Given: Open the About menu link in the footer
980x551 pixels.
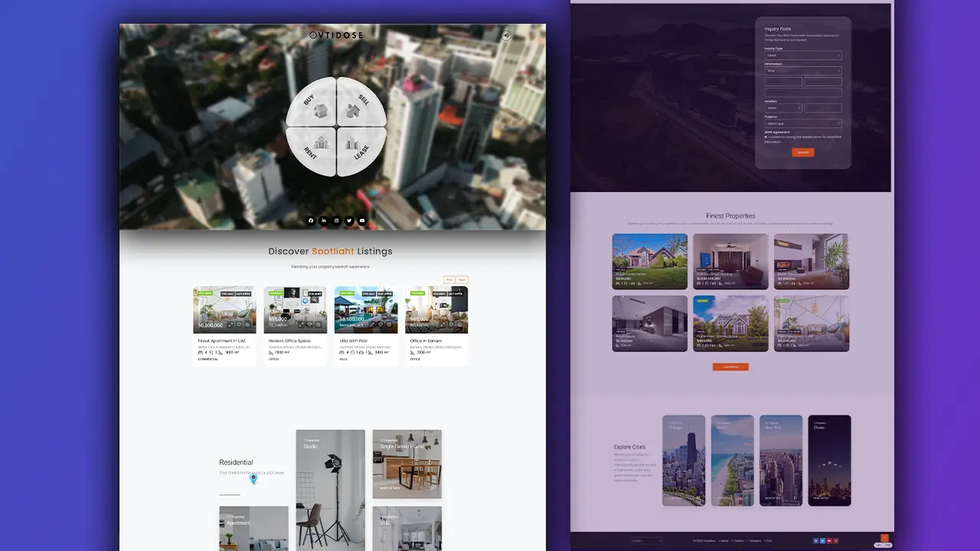Looking at the screenshot, I should [725, 541].
